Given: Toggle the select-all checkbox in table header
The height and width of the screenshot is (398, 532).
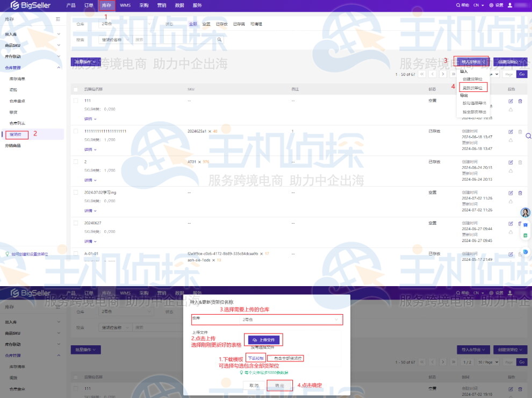Looking at the screenshot, I should [76, 90].
